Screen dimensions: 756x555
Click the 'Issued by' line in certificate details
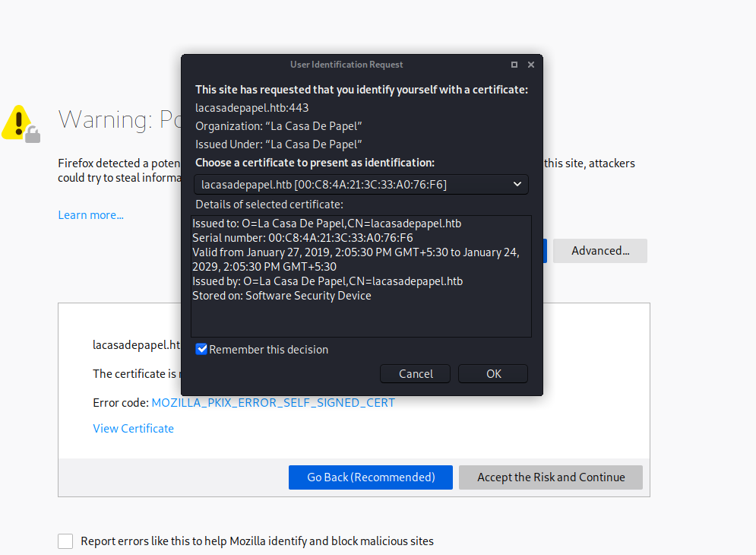(327, 281)
